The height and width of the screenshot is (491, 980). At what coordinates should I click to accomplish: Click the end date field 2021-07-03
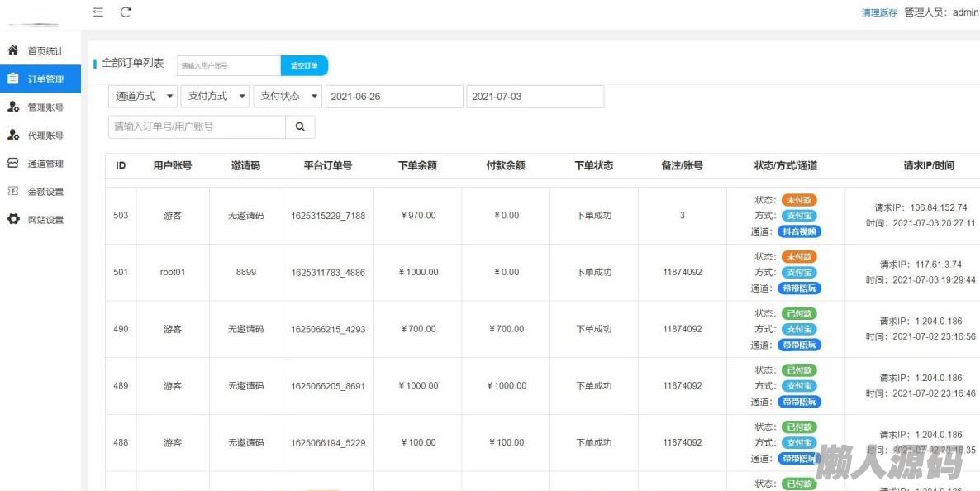coord(535,97)
